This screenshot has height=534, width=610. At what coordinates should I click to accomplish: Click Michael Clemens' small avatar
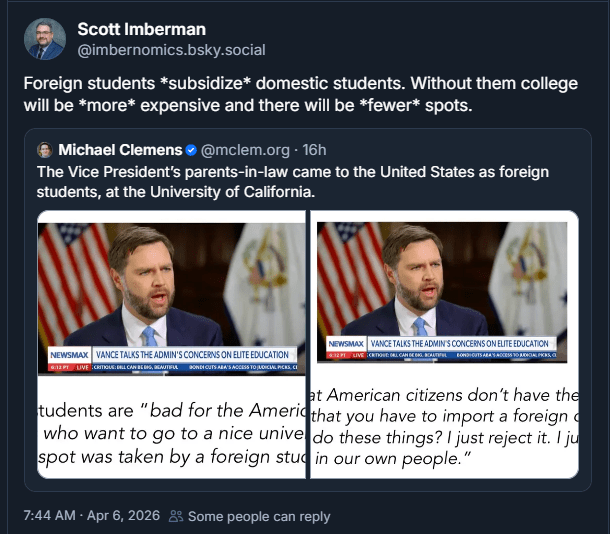click(45, 150)
